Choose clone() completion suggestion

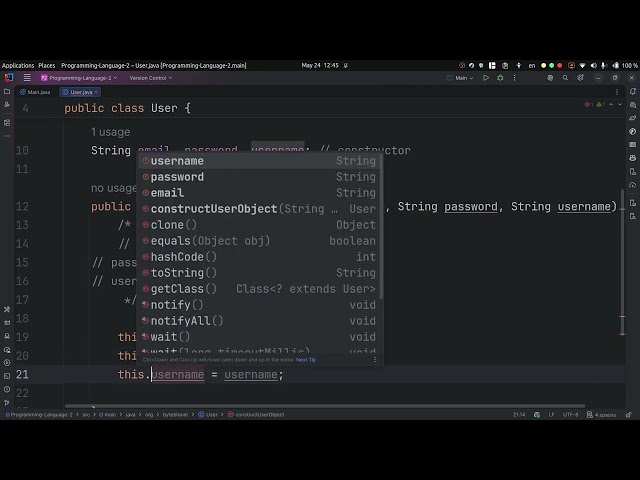(x=259, y=224)
